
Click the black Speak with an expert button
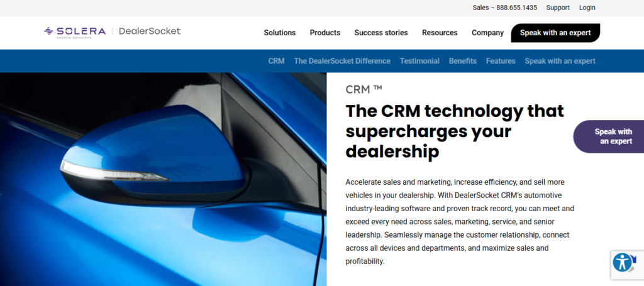pos(555,33)
